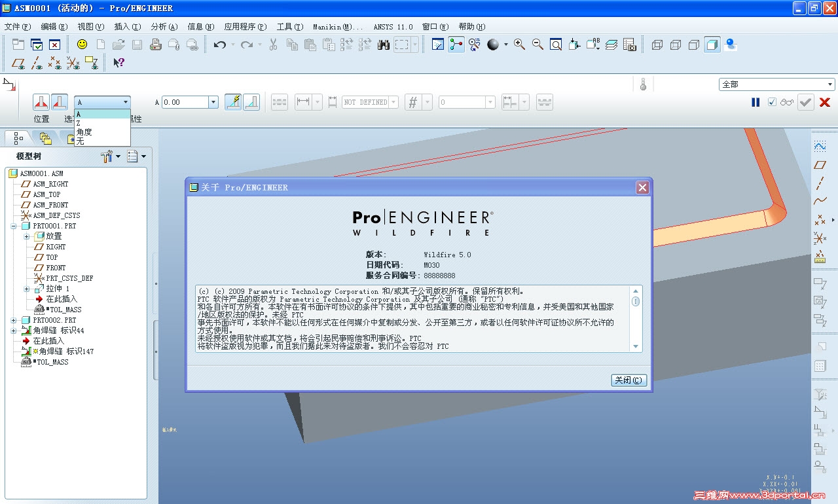This screenshot has width=838, height=504.
Task: Open the 编辑 menu
Action: point(54,27)
